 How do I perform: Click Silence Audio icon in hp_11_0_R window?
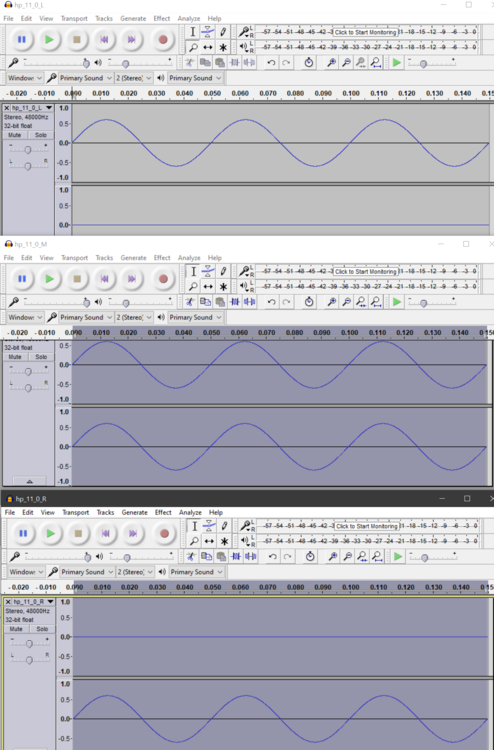point(251,556)
